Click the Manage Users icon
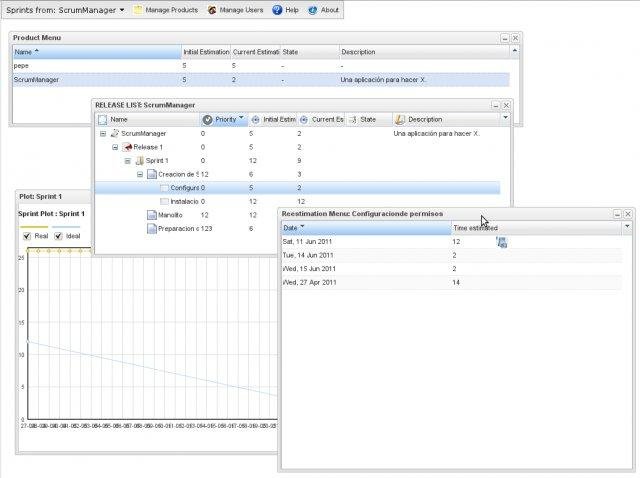Screen dimensions: 640x478 point(212,10)
